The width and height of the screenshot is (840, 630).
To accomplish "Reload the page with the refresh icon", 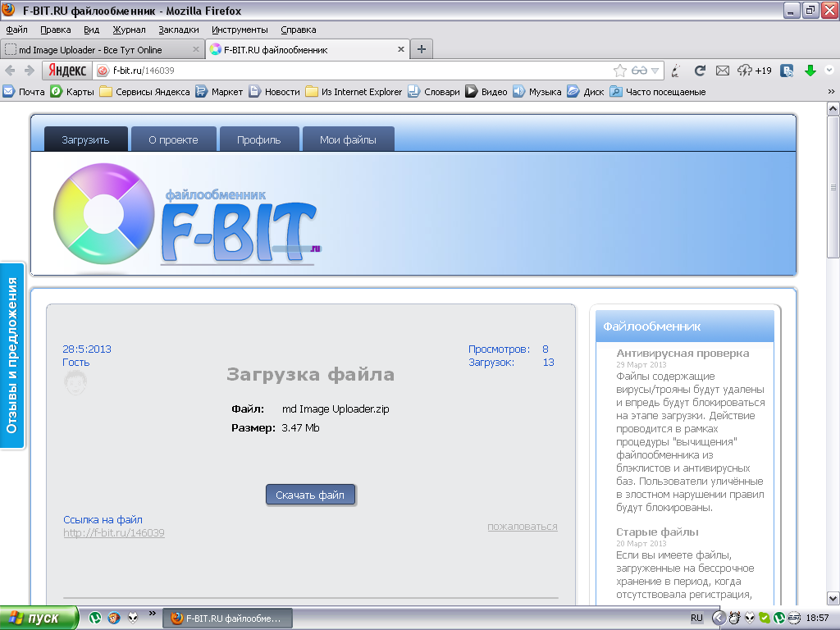I will (x=700, y=71).
